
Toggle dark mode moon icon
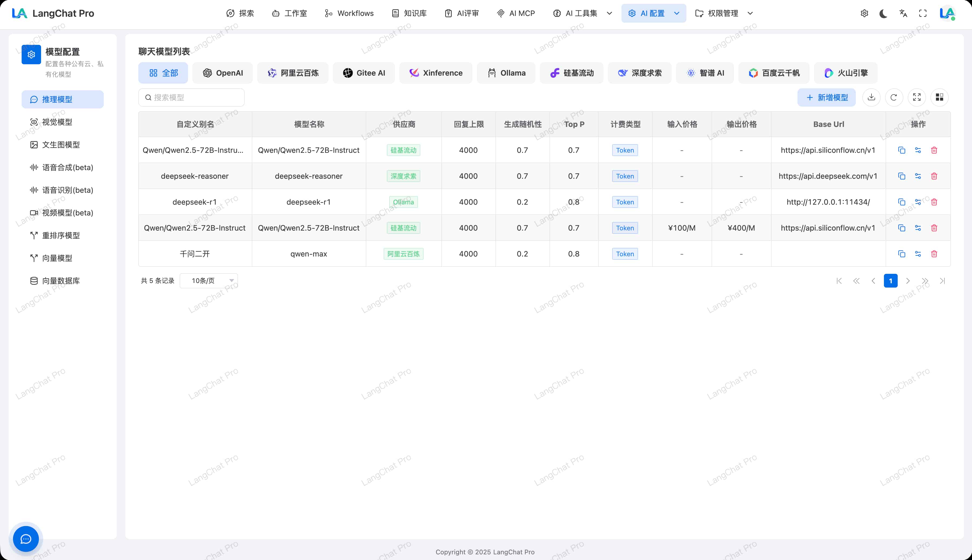pos(883,14)
